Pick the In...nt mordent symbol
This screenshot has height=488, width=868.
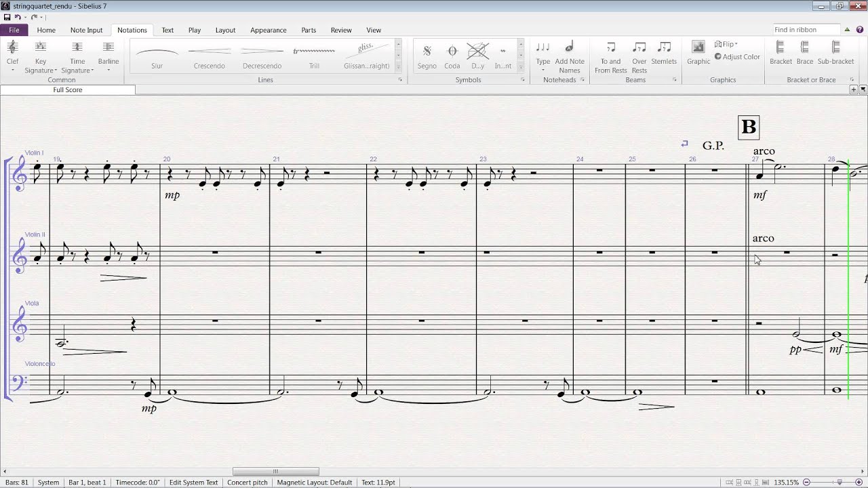(503, 56)
